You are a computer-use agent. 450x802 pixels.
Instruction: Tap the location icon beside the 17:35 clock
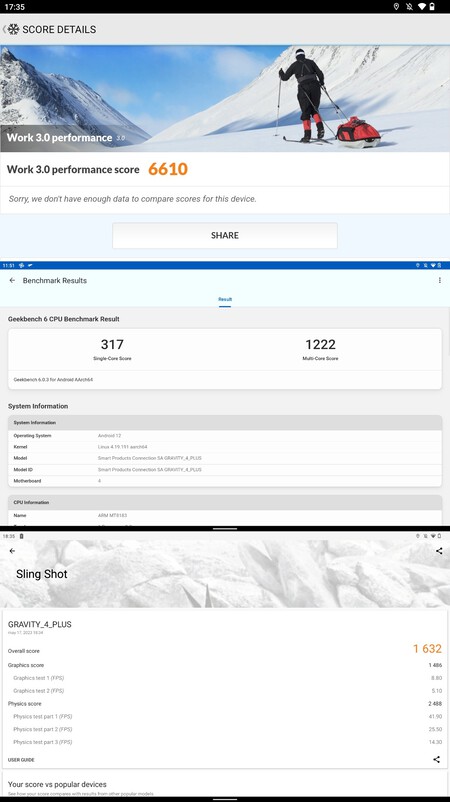396,7
